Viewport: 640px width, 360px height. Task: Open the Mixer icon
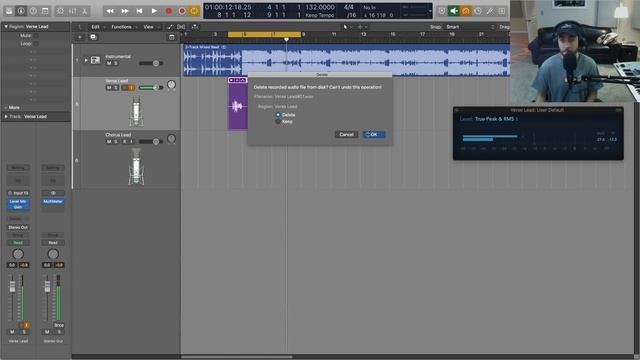point(73,11)
